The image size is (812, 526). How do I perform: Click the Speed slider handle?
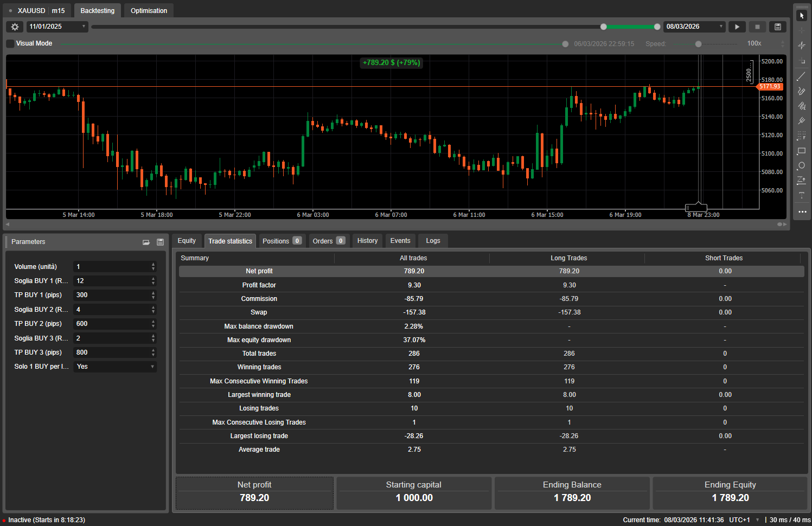click(x=698, y=44)
